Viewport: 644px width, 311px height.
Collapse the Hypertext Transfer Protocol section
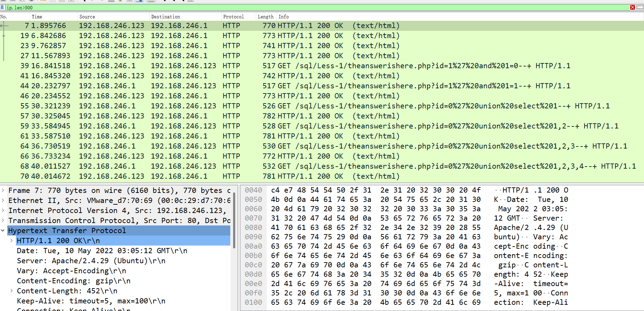[x=3, y=231]
